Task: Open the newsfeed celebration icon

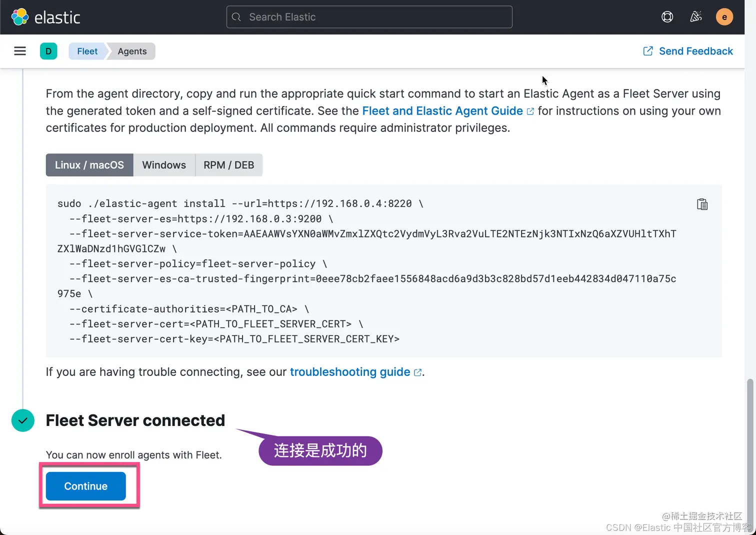Action: click(x=695, y=17)
